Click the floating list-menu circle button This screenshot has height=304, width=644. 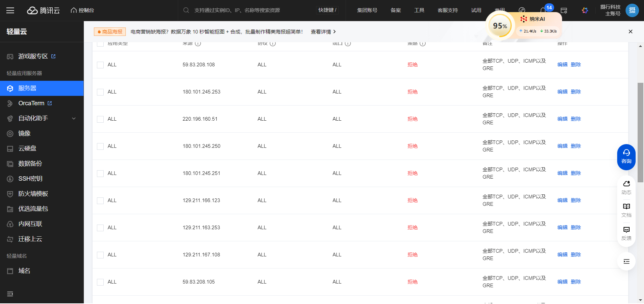tap(626, 261)
